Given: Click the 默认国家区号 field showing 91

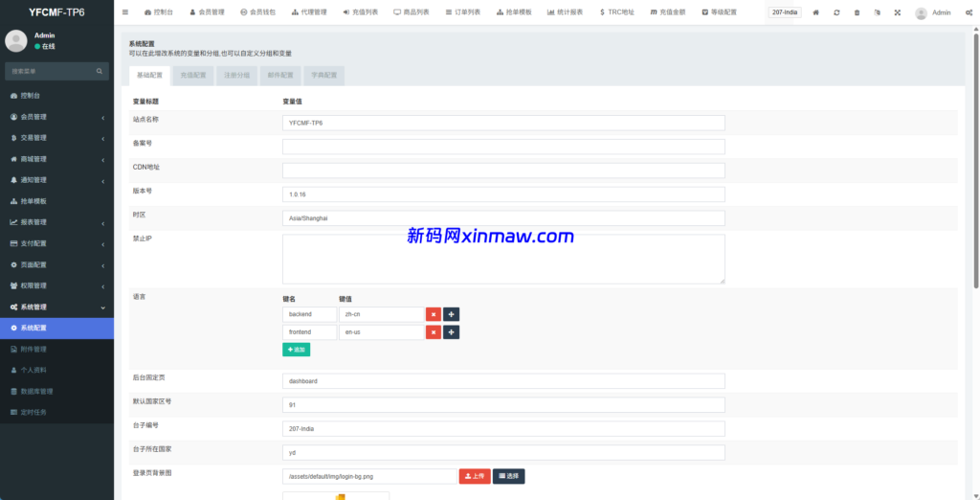Looking at the screenshot, I should 503,405.
